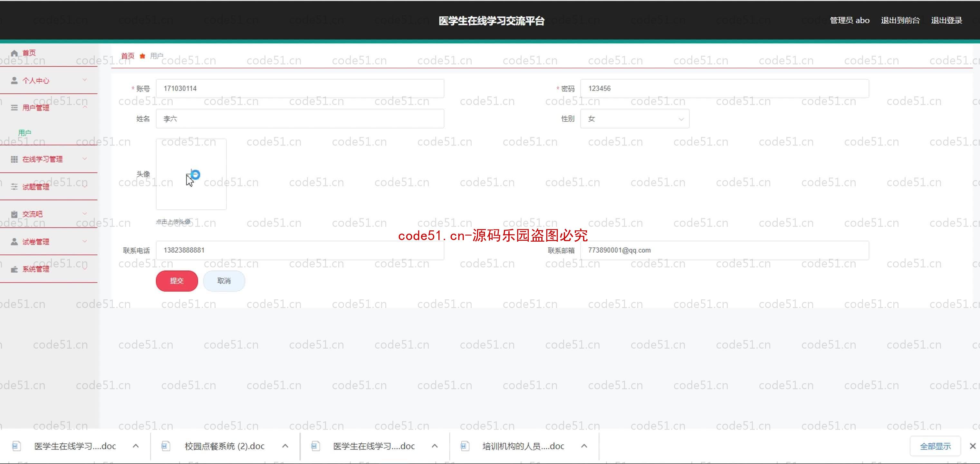Click the 头像 avatar upload box
The image size is (980, 464).
[x=191, y=174]
